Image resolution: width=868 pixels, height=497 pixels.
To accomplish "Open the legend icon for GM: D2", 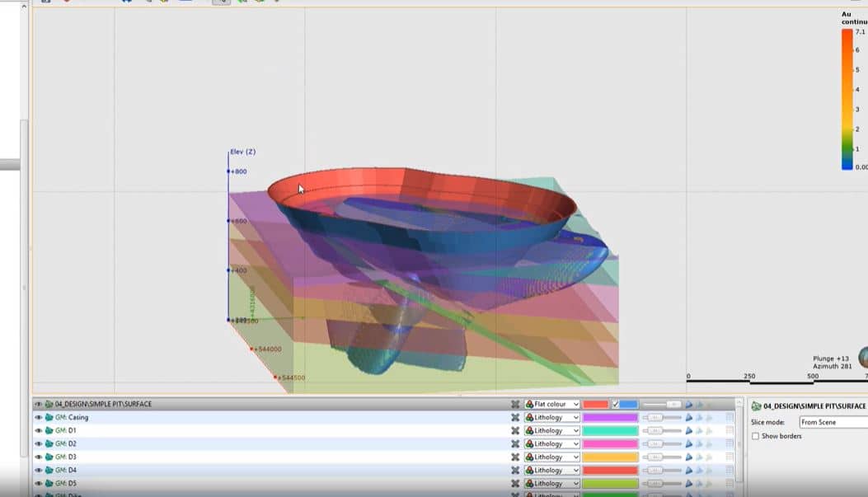I will point(730,444).
